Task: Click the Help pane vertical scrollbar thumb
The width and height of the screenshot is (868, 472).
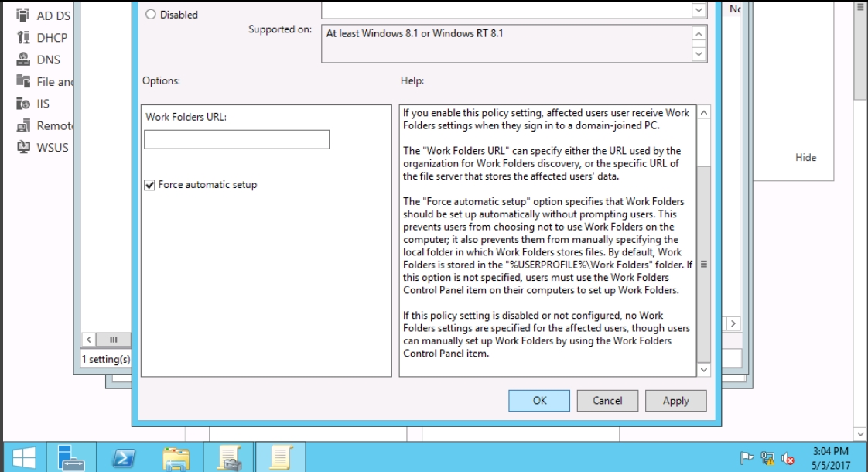Action: click(x=703, y=263)
